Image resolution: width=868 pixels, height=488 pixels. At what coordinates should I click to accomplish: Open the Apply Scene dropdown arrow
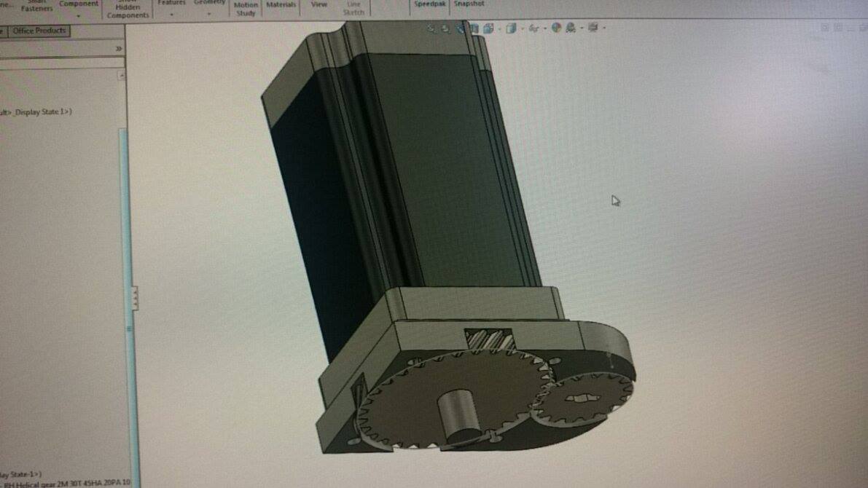coord(582,28)
